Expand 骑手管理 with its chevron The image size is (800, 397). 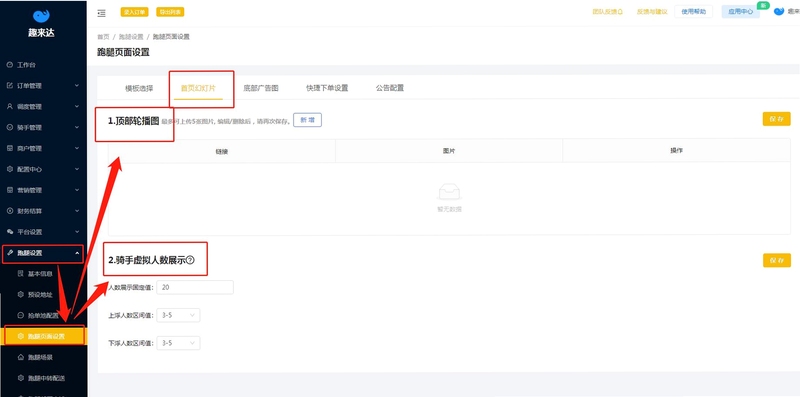77,128
